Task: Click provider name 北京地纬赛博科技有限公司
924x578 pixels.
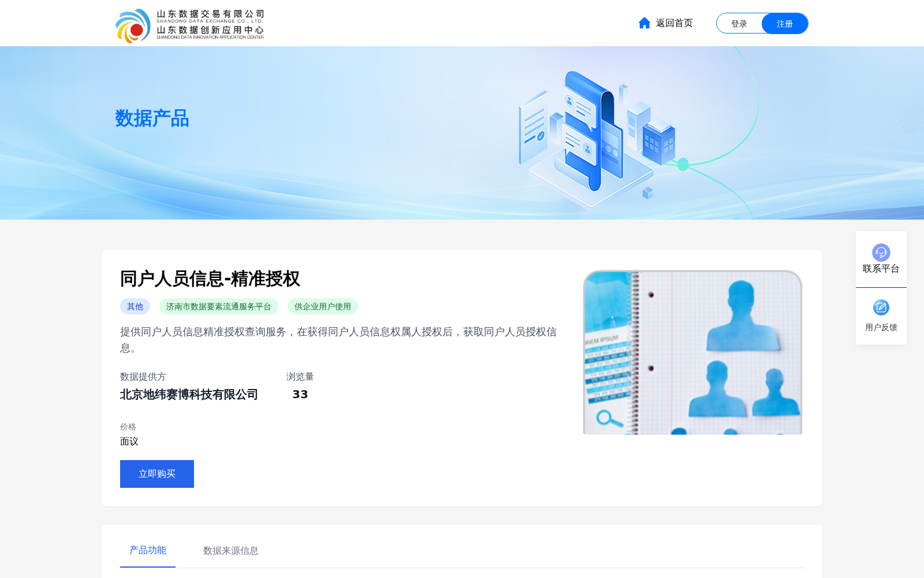Action: (189, 395)
